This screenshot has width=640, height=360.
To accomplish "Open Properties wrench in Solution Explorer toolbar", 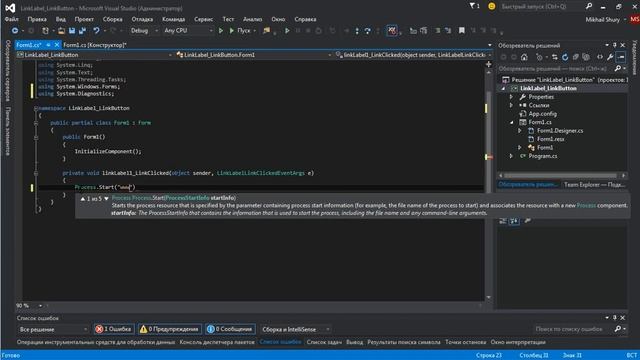I will click(x=610, y=57).
